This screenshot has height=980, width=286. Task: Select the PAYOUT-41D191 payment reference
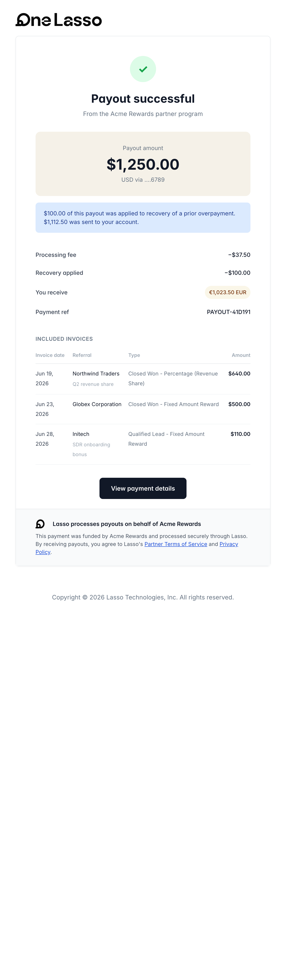pyautogui.click(x=229, y=312)
